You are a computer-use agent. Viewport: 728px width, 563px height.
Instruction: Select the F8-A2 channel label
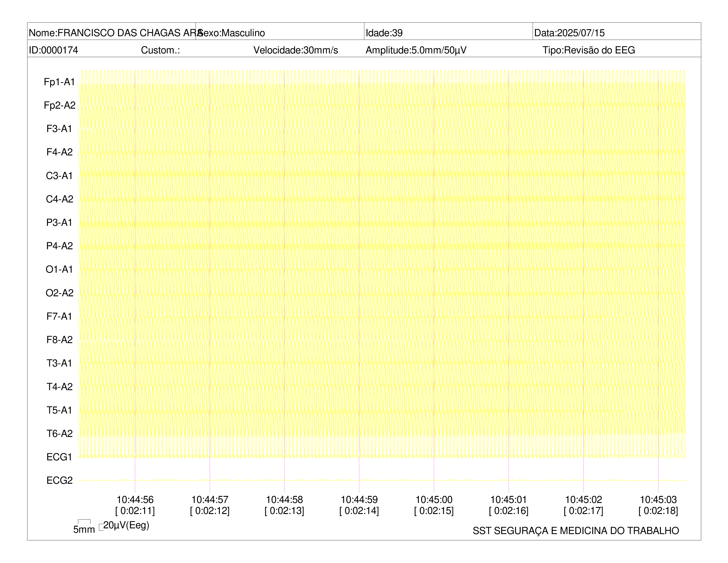point(60,340)
